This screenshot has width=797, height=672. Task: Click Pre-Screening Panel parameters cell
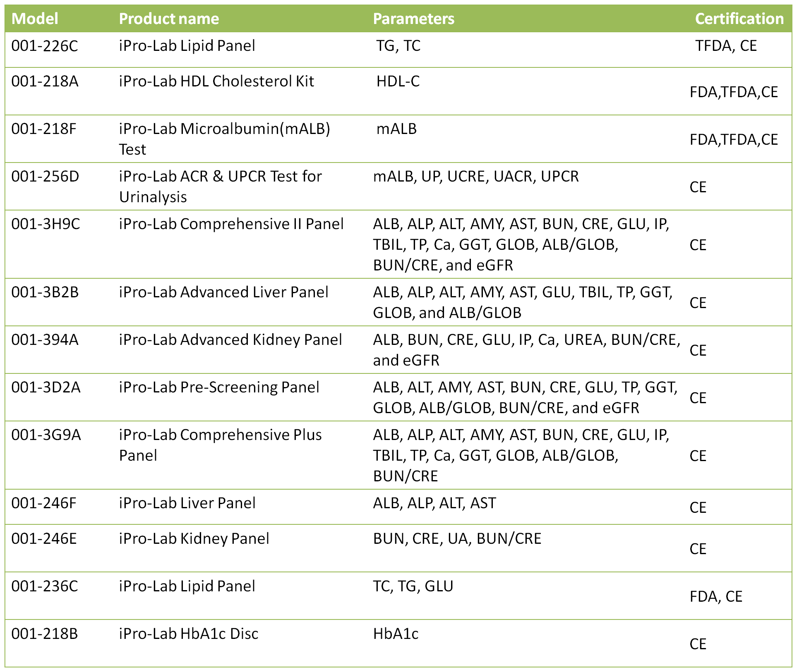(x=526, y=398)
